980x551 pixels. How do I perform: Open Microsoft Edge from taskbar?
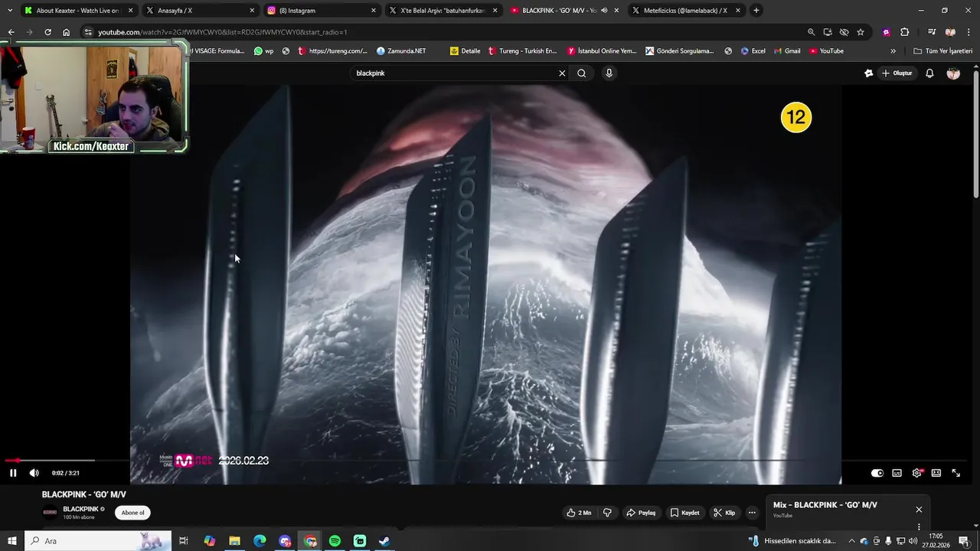[260, 541]
